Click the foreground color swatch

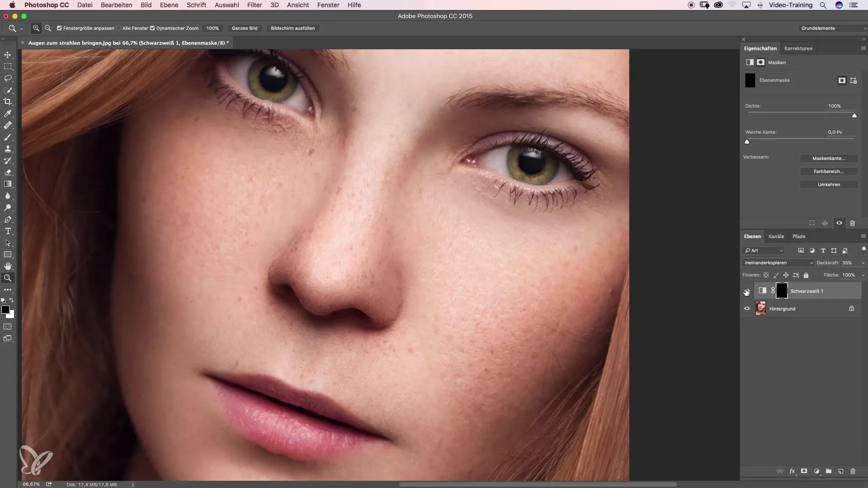pos(5,310)
